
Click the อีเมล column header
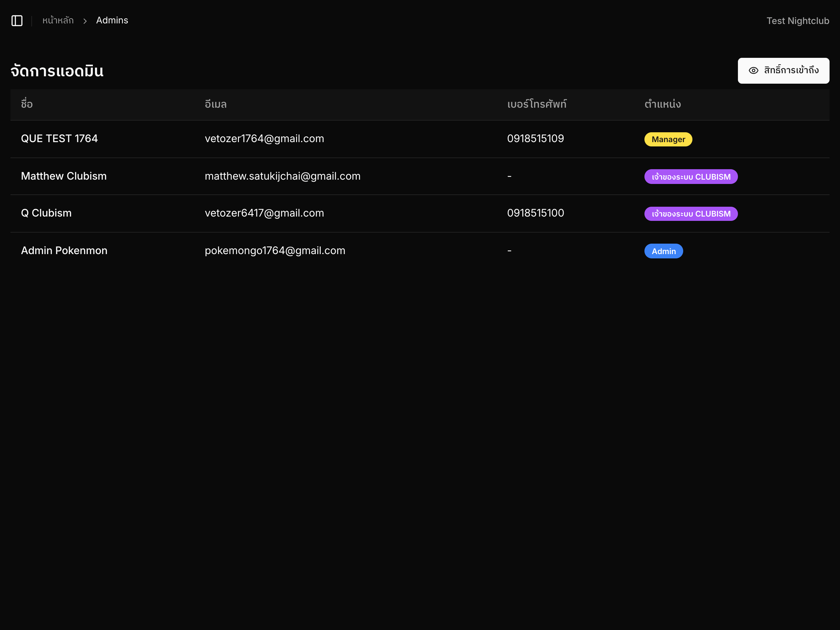216,104
